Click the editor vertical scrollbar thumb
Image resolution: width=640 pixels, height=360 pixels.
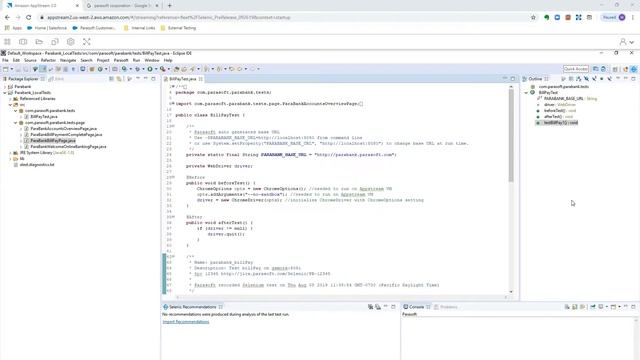coord(511,136)
